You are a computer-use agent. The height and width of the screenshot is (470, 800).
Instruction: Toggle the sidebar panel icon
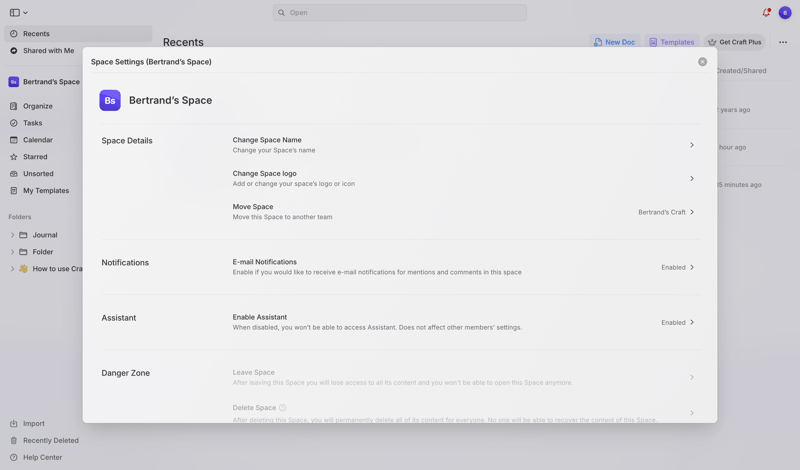[x=15, y=13]
